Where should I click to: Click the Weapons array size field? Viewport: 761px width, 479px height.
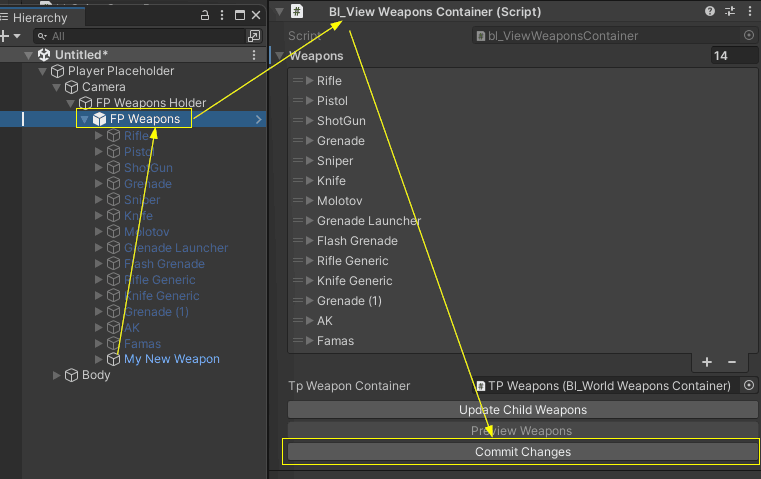tap(733, 56)
